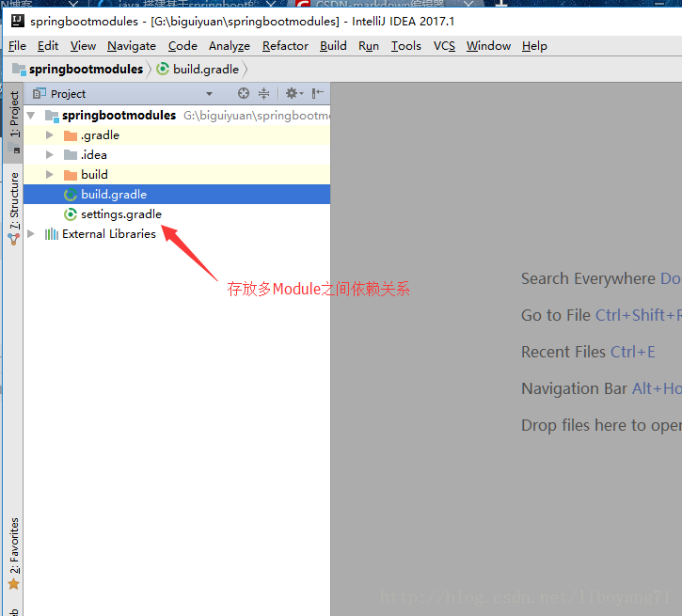The height and width of the screenshot is (616, 682).
Task: Click the gray .idea folder icon
Action: (70, 155)
